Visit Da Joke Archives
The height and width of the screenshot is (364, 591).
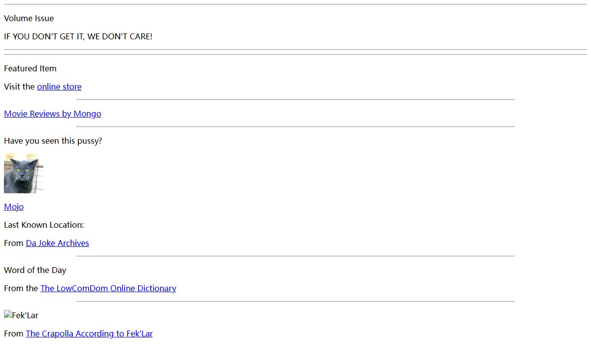coord(58,243)
